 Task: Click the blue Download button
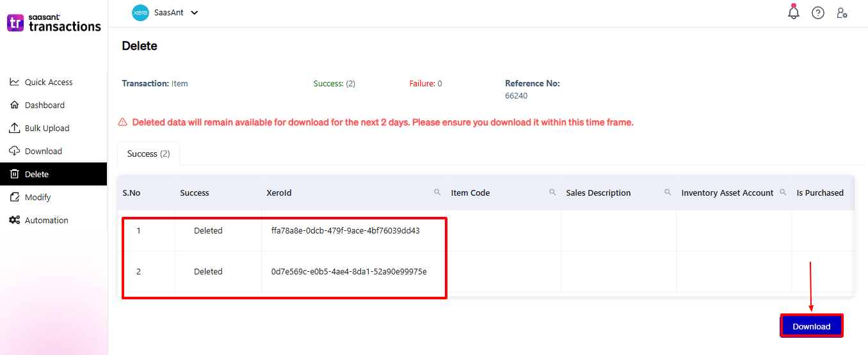coord(811,326)
